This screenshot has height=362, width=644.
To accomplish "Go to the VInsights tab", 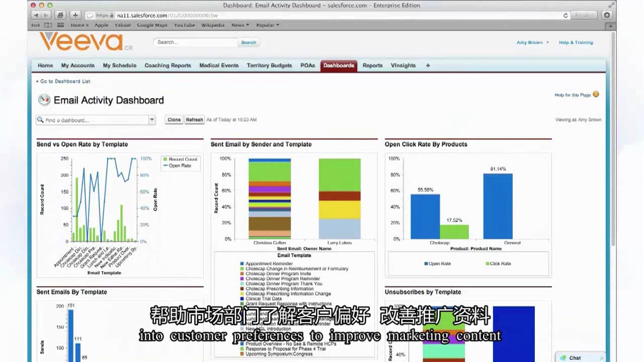I will tap(404, 65).
